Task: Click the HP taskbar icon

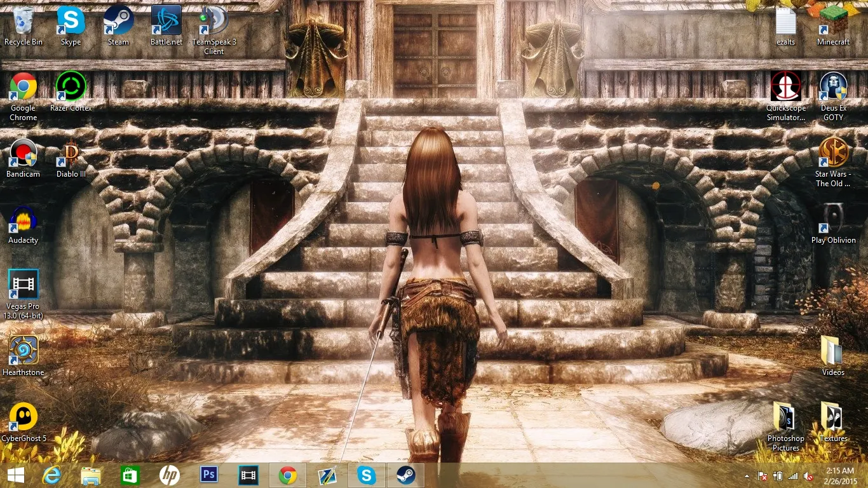Action: 170,475
